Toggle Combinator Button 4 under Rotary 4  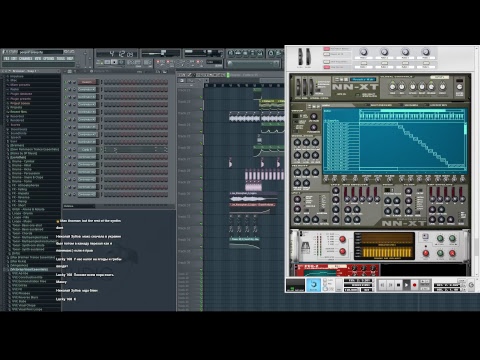(426, 63)
